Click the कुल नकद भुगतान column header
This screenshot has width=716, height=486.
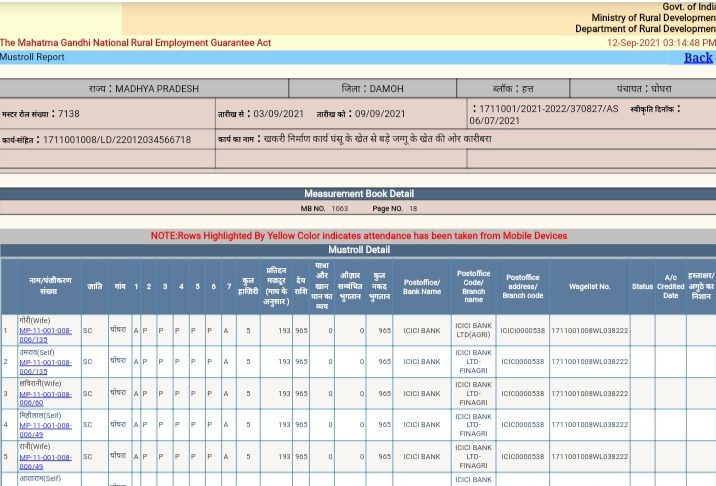point(379,286)
